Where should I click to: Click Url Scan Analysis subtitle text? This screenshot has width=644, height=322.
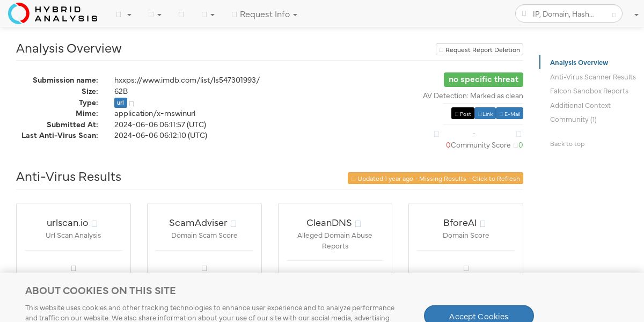(x=74, y=236)
